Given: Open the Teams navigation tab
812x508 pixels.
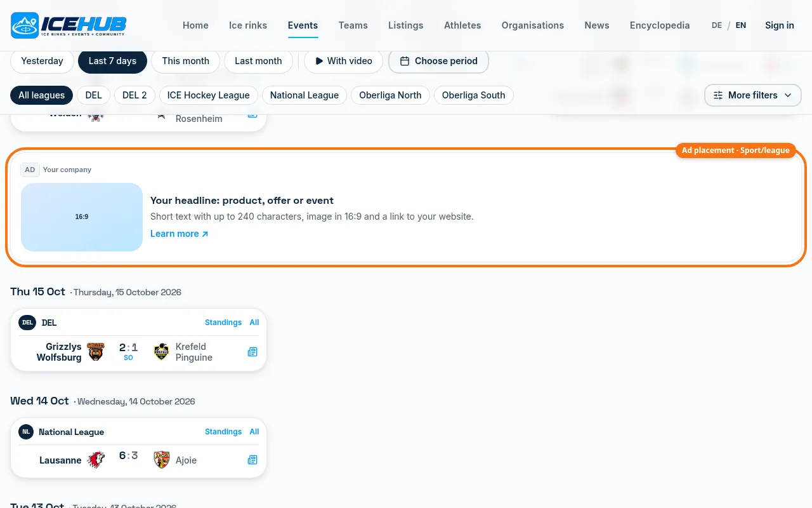Looking at the screenshot, I should [353, 25].
